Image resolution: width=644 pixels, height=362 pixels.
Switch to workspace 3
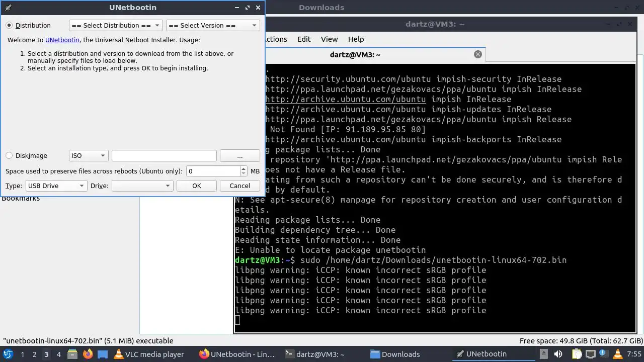point(46,354)
